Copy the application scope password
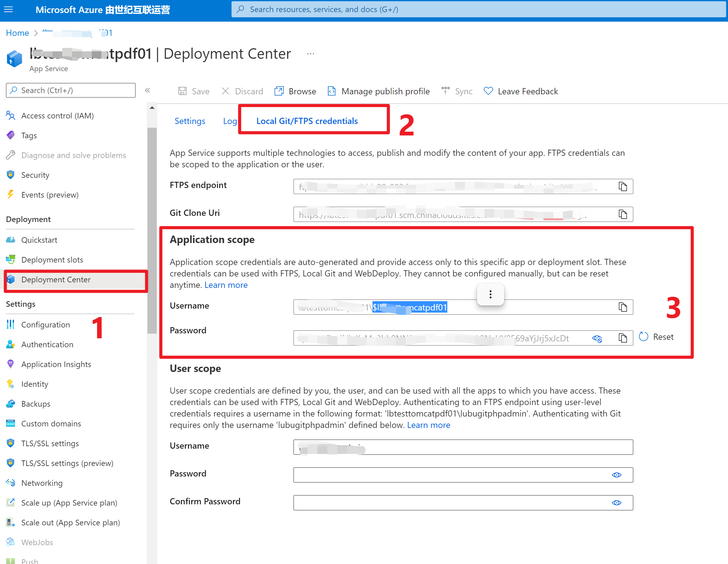Viewport: 728px width, 564px height. [622, 338]
